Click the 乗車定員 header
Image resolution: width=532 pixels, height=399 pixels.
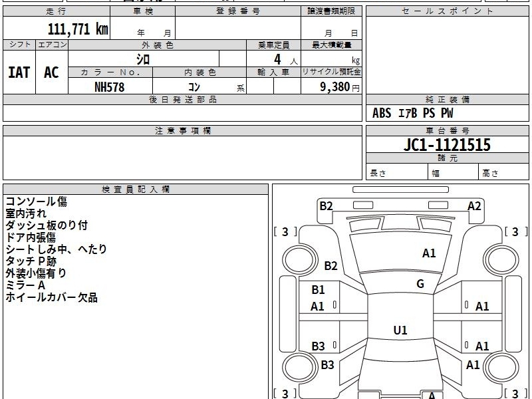tap(273, 45)
